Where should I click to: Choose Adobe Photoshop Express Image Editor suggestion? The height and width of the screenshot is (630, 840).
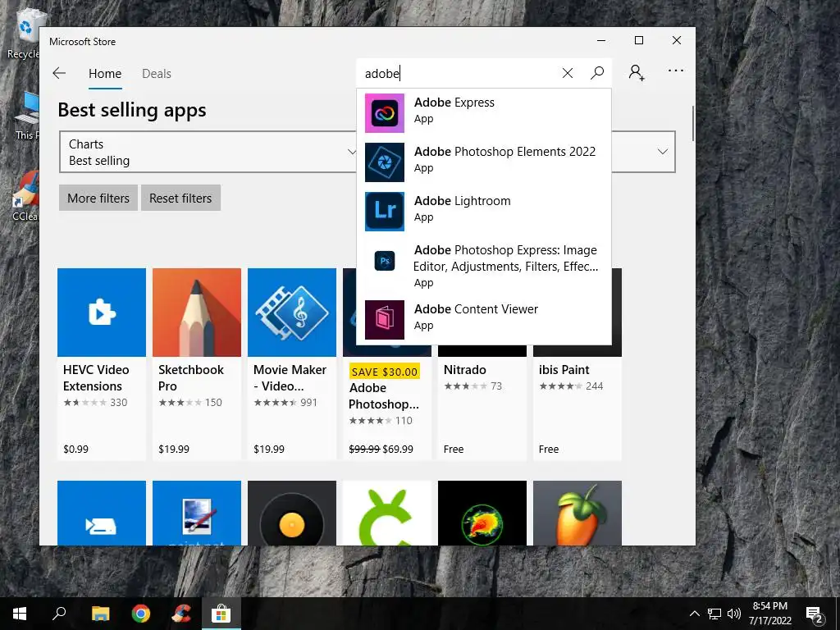(505, 258)
